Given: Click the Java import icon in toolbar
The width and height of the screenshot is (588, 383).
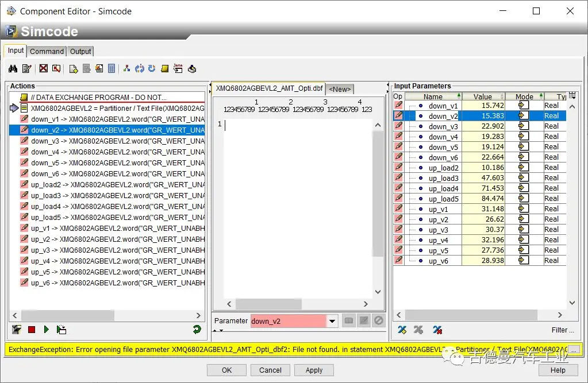Looking at the screenshot, I should coord(178,69).
